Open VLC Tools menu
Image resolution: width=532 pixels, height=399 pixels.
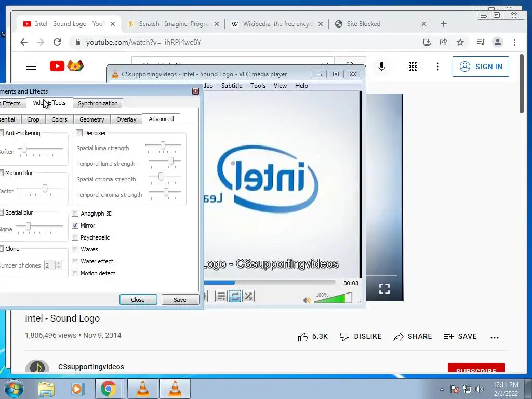click(258, 86)
